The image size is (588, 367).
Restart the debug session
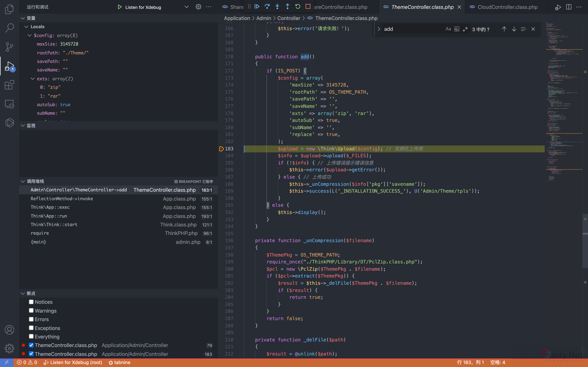pyautogui.click(x=298, y=7)
